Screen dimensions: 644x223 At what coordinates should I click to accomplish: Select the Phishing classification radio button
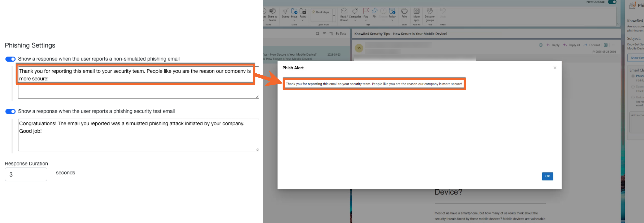tap(633, 76)
